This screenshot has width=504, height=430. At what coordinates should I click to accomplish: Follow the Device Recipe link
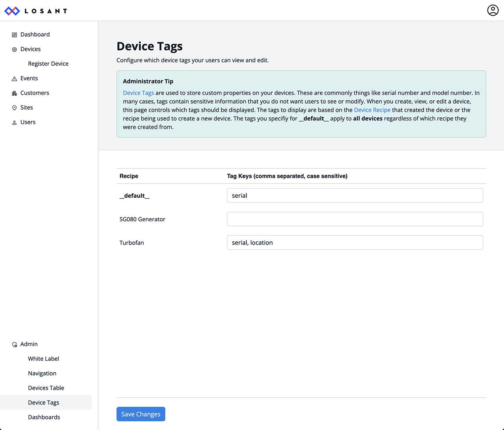pos(372,110)
